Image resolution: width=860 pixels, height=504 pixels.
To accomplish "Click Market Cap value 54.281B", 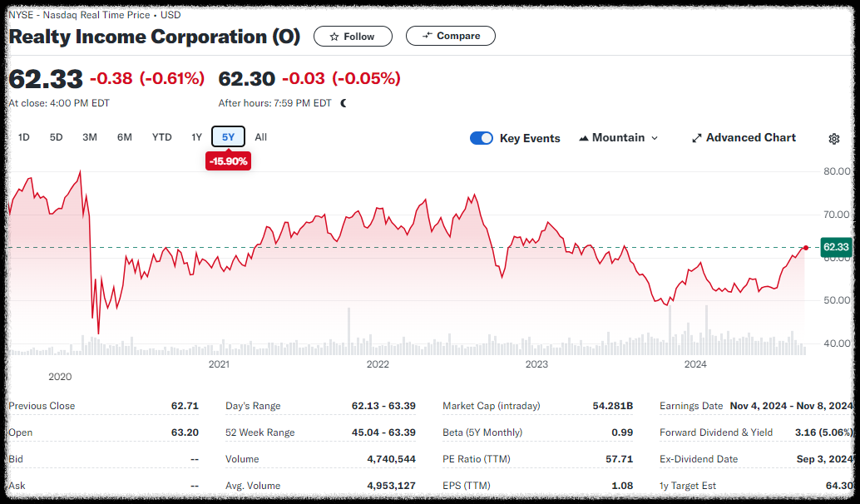I will click(613, 406).
